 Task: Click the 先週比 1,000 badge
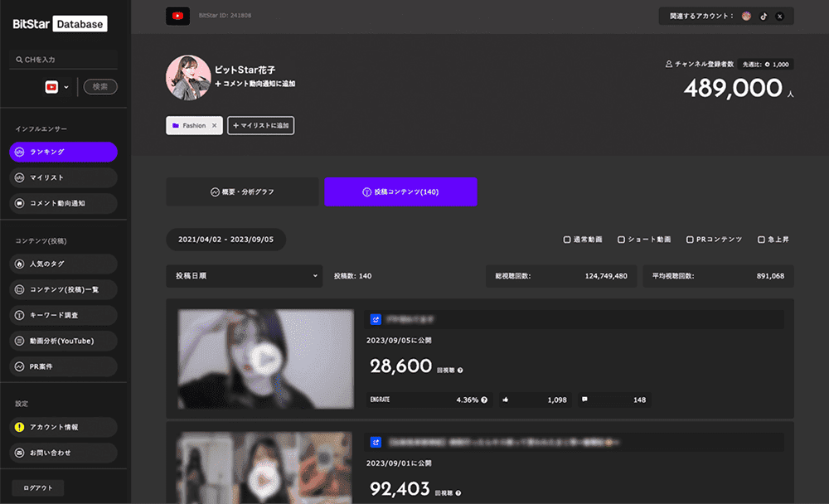pyautogui.click(x=765, y=65)
